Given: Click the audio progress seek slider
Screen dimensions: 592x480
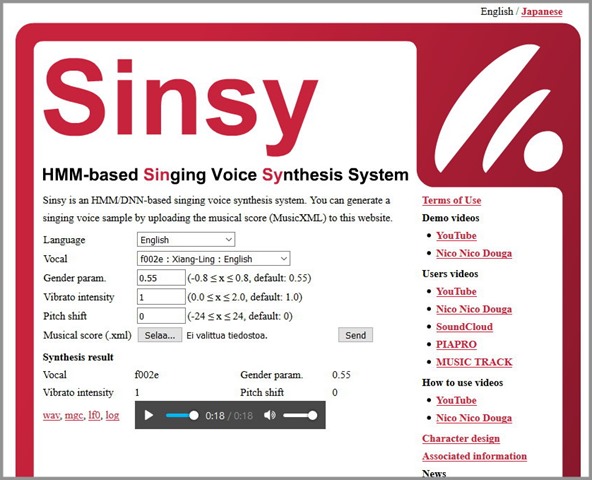Looking at the screenshot, I should tap(182, 415).
